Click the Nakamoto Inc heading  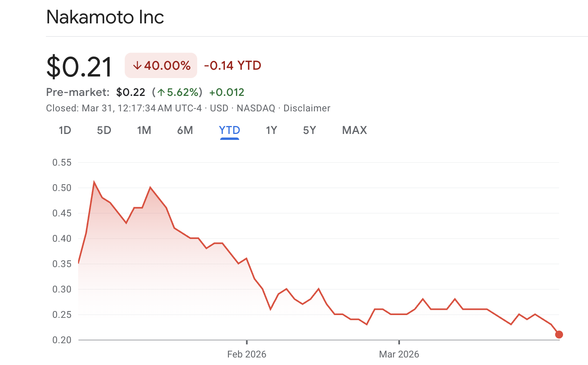click(x=105, y=17)
